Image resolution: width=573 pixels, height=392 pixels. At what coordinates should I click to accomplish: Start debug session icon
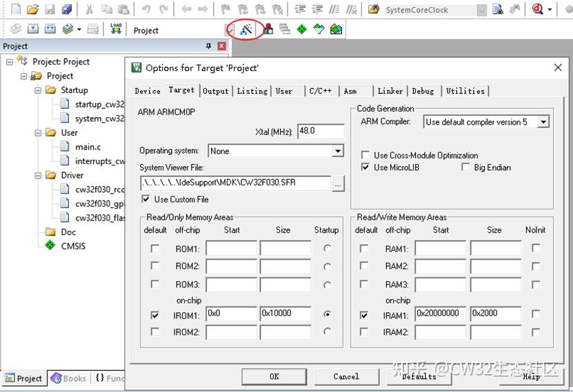[538, 9]
